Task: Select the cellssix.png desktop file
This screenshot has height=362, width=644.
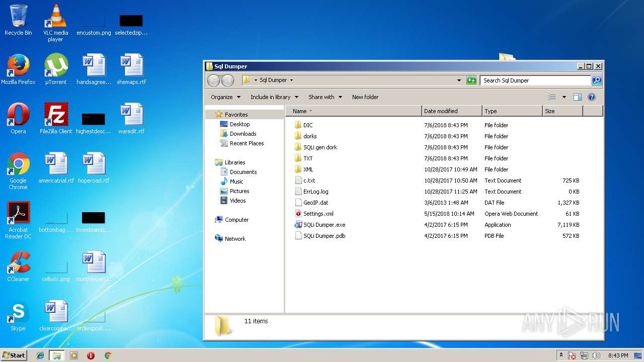Action: coord(56,269)
